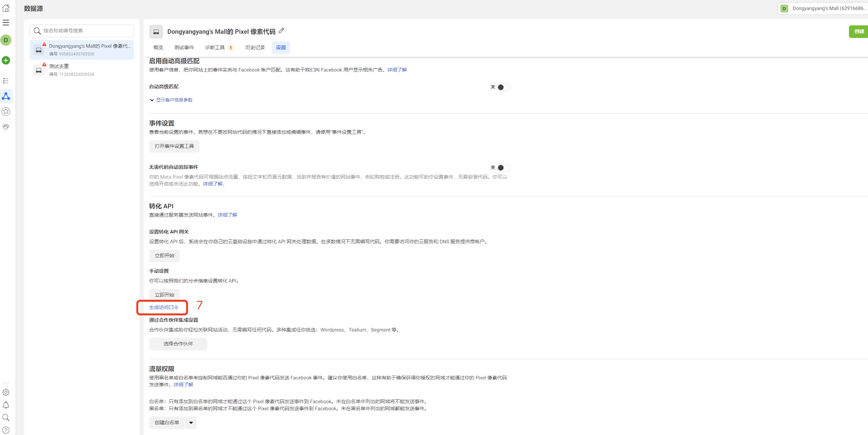Viewport: 868px width, 435px height.
Task: Click 立即开始 under 手动设置
Action: coord(164,295)
